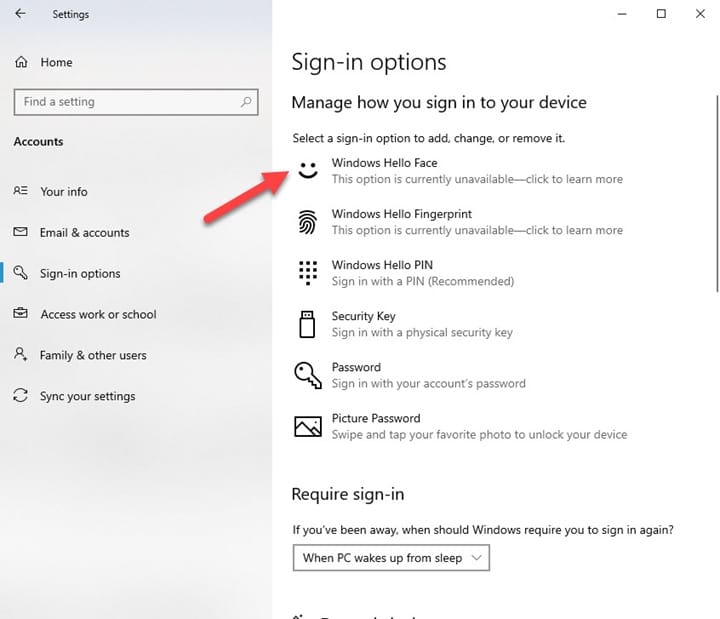Click 'Sign in with a physical security key' text
Image resolution: width=720 pixels, height=619 pixels.
pyautogui.click(x=422, y=332)
